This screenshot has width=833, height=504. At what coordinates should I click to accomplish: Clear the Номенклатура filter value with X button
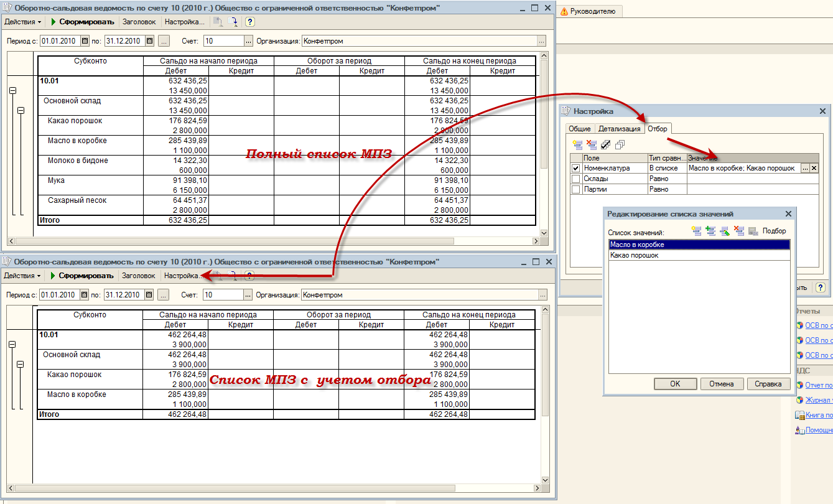(814, 168)
